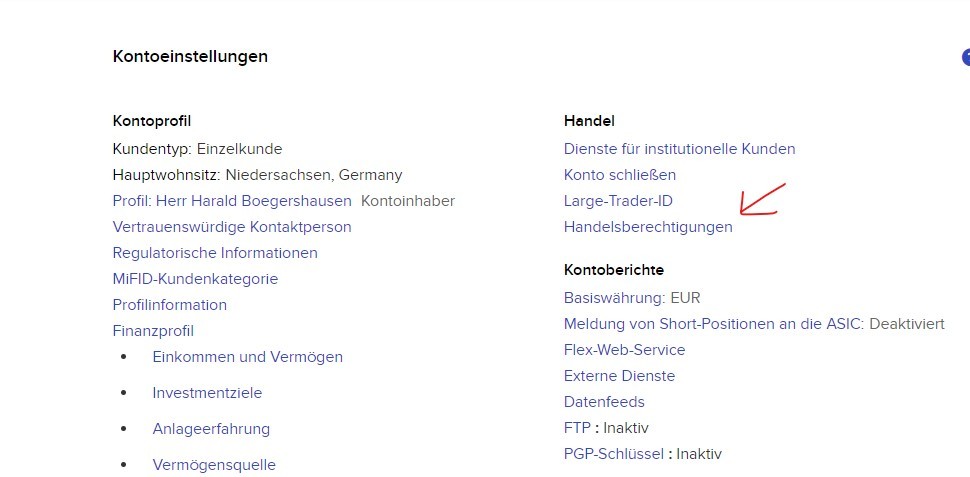Screen dimensions: 970x477
Task: Open Vertrauenswürdige Kontaktperson link
Action: click(x=232, y=227)
